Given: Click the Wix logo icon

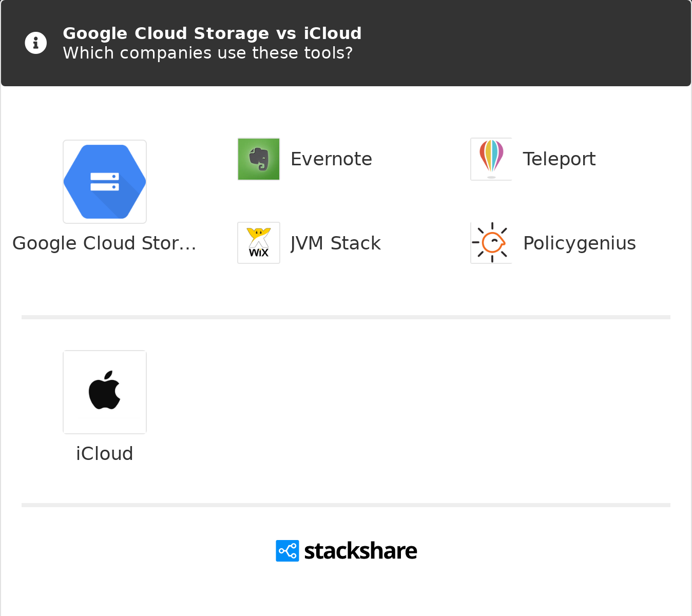Looking at the screenshot, I should click(x=259, y=243).
